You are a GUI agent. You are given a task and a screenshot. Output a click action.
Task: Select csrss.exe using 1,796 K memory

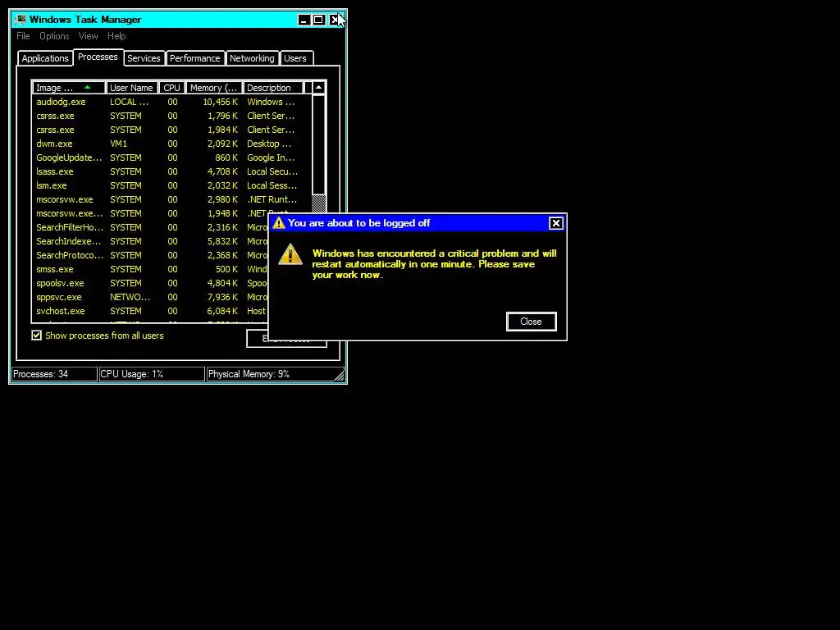point(171,116)
